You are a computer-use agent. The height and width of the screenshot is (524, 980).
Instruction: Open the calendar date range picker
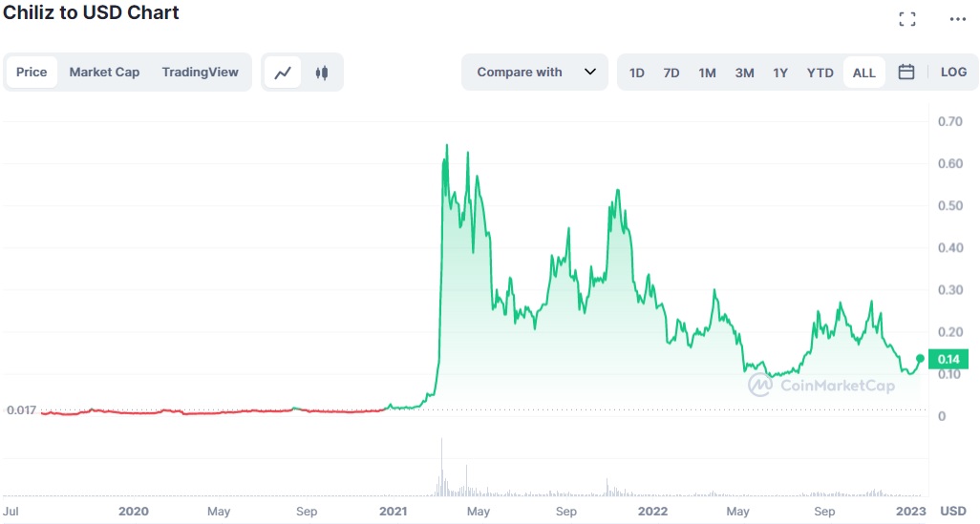[x=906, y=72]
